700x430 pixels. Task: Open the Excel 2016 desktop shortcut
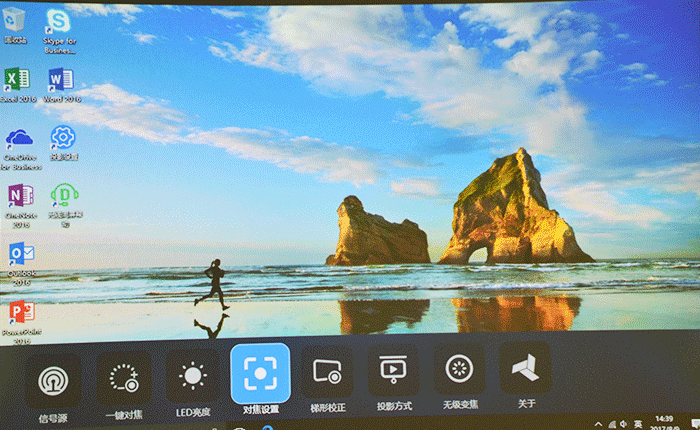17,80
